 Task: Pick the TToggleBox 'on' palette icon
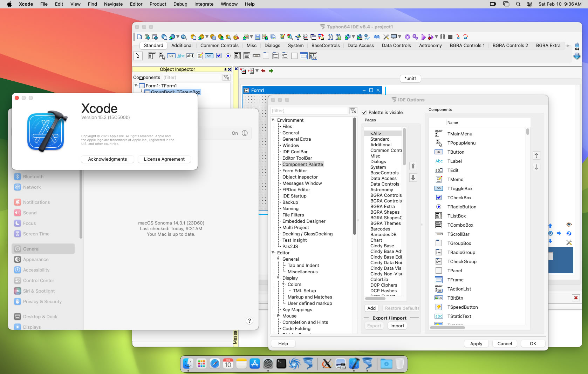tap(209, 55)
